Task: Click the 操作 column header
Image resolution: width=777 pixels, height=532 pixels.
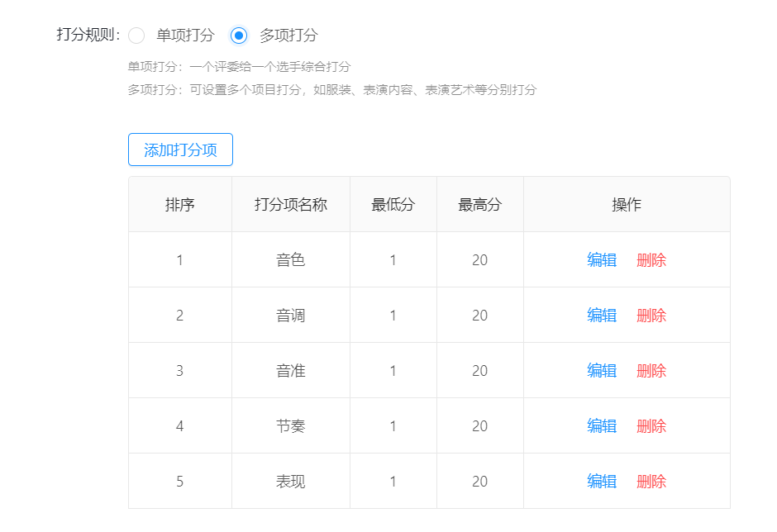Action: click(x=627, y=205)
